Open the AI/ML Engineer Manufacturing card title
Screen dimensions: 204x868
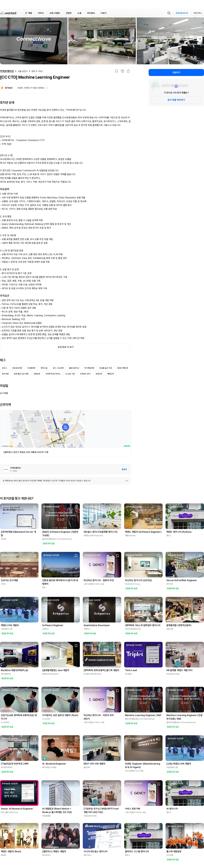pos(143,765)
